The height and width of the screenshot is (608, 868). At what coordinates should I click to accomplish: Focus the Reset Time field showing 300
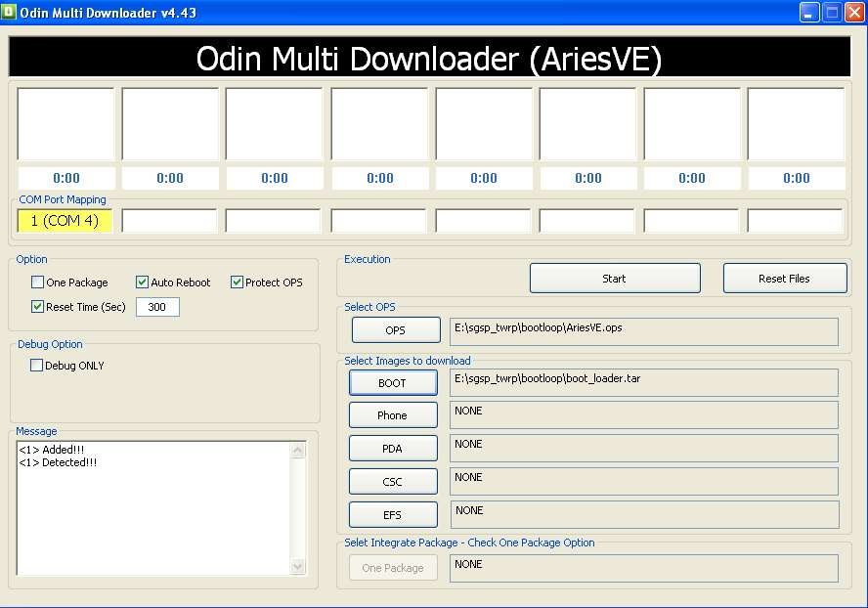[157, 307]
